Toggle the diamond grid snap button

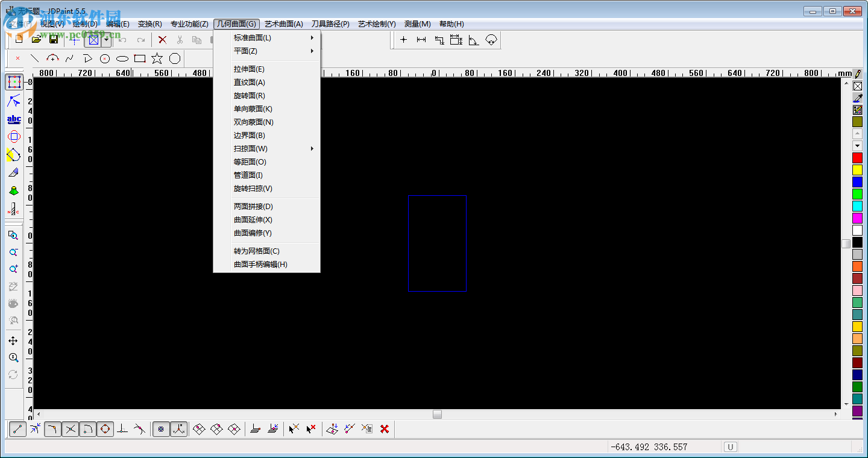pos(105,428)
